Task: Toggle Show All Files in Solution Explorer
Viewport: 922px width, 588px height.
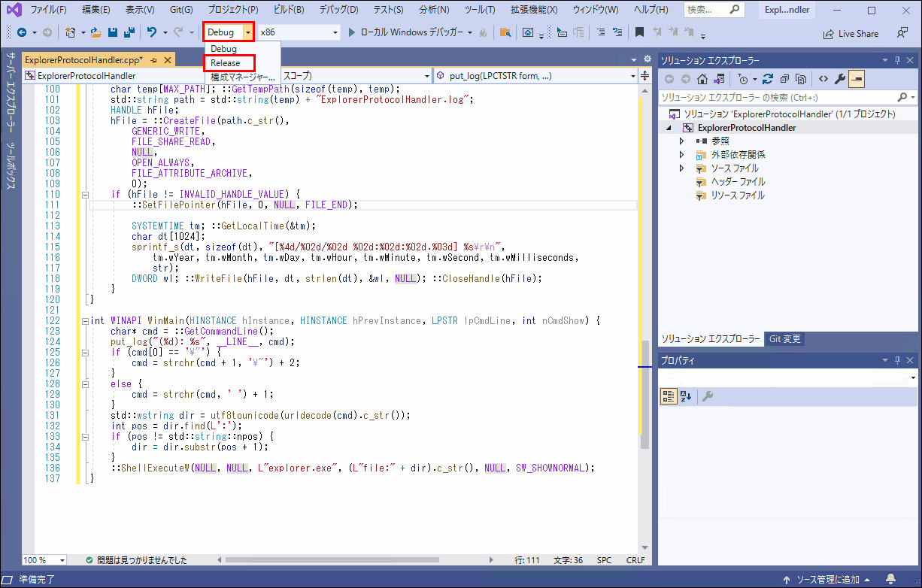Action: click(801, 79)
